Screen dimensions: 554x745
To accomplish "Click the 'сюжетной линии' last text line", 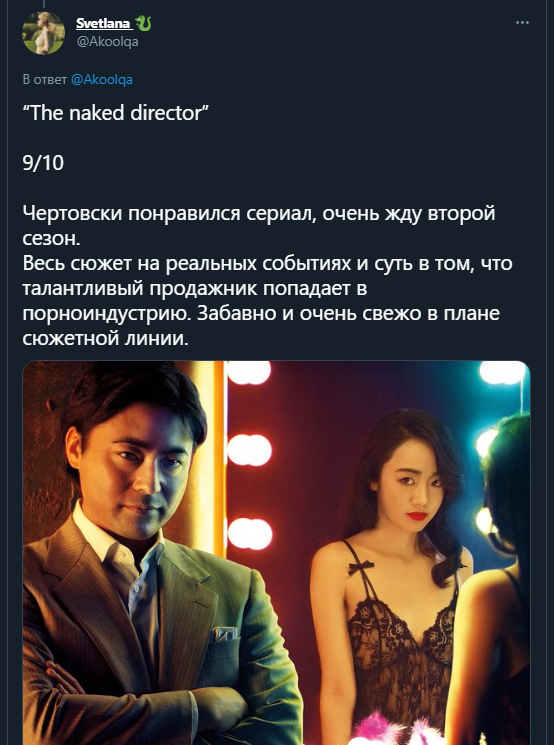I will (x=105, y=339).
